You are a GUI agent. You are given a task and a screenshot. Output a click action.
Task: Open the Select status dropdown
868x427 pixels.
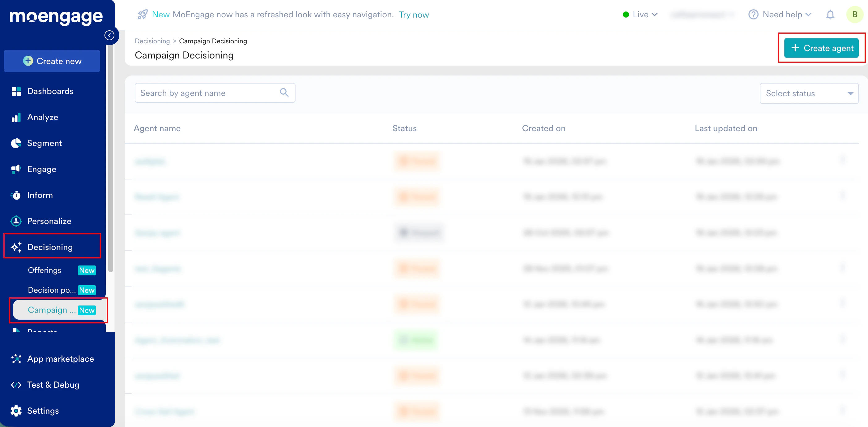tap(808, 93)
